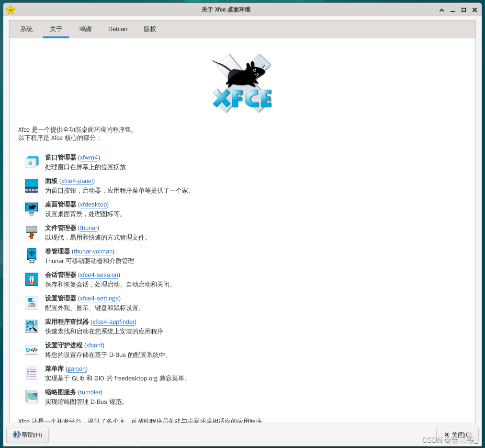
Task: Switch to the 系统 tab
Action: coord(26,29)
